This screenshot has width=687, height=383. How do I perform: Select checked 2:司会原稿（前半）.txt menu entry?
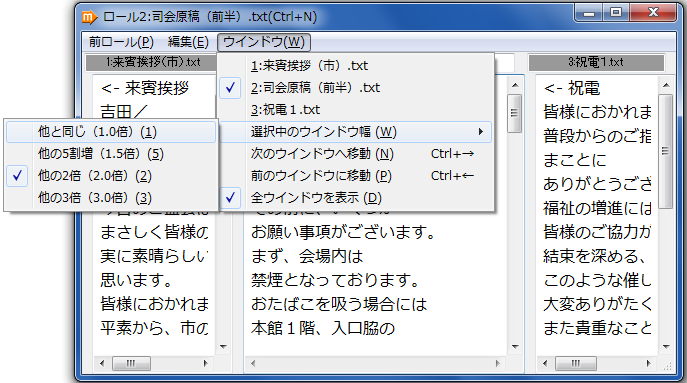coord(355,88)
